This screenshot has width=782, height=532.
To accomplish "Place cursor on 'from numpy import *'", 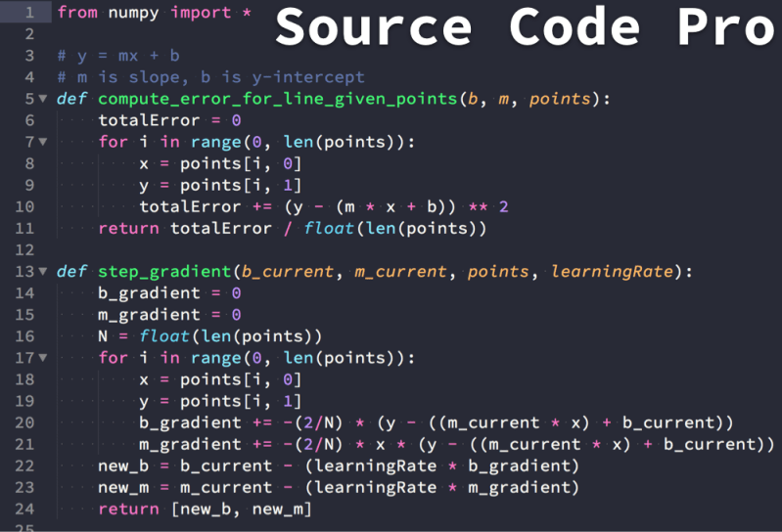I will (154, 13).
